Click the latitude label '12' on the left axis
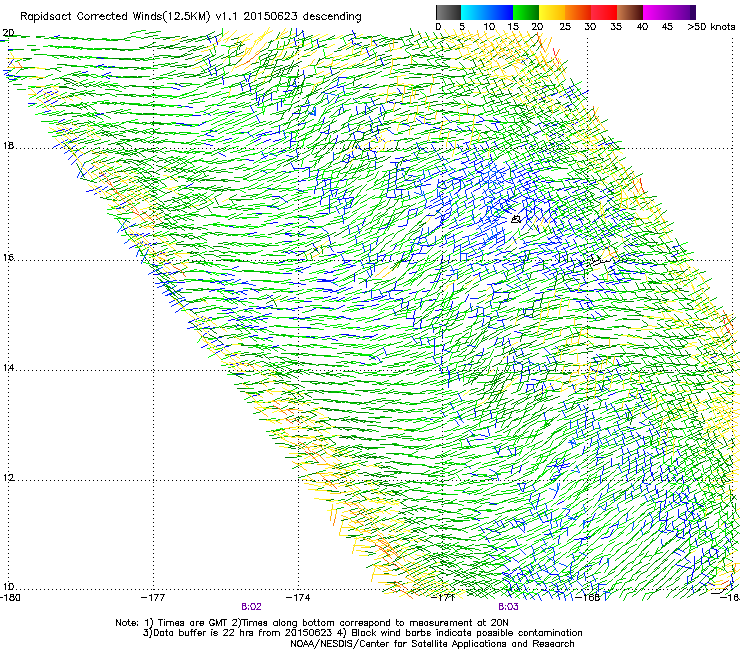The width and height of the screenshot is (740, 650). click(8, 478)
